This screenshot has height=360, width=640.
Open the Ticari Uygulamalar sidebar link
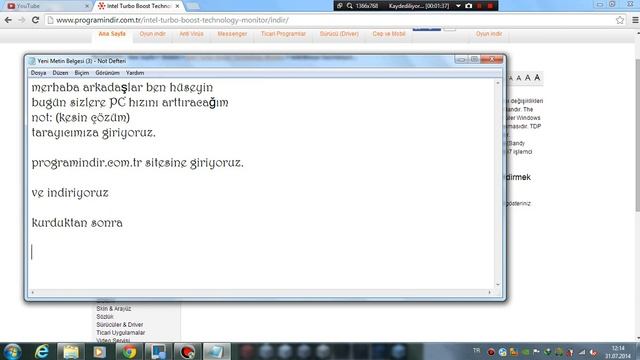click(x=120, y=333)
